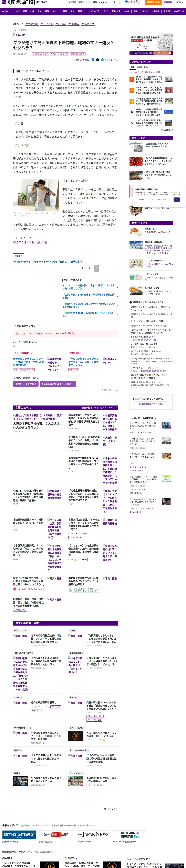Share article on Facebook icon
This screenshot has width=186, height=868.
click(x=93, y=60)
